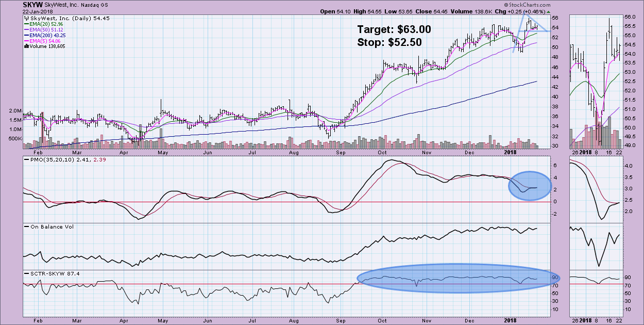Click the blue ellipse on SCTR panel
The image size is (644, 325).
(x=457, y=280)
